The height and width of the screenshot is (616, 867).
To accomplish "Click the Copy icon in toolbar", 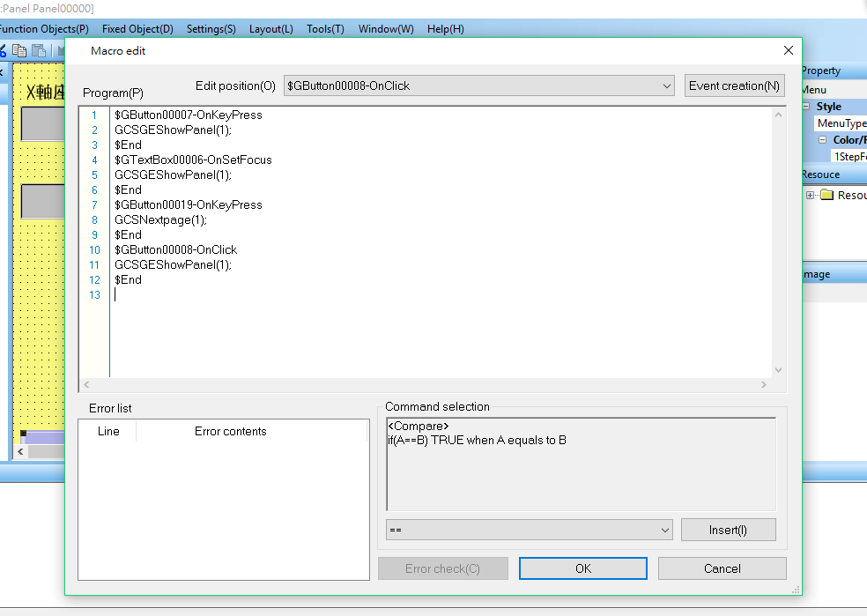I will 19,51.
